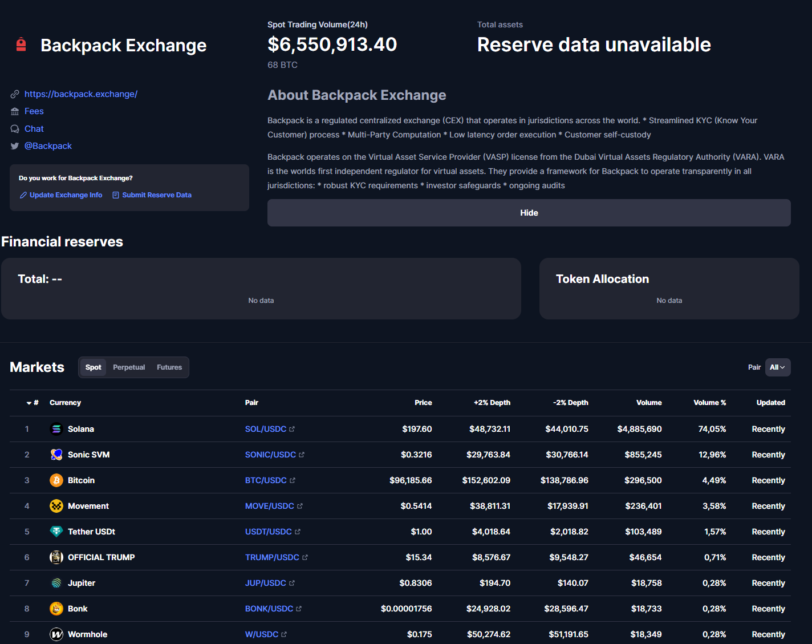
Task: Click the OFFICIAL TRUMP currency name
Action: (x=101, y=557)
